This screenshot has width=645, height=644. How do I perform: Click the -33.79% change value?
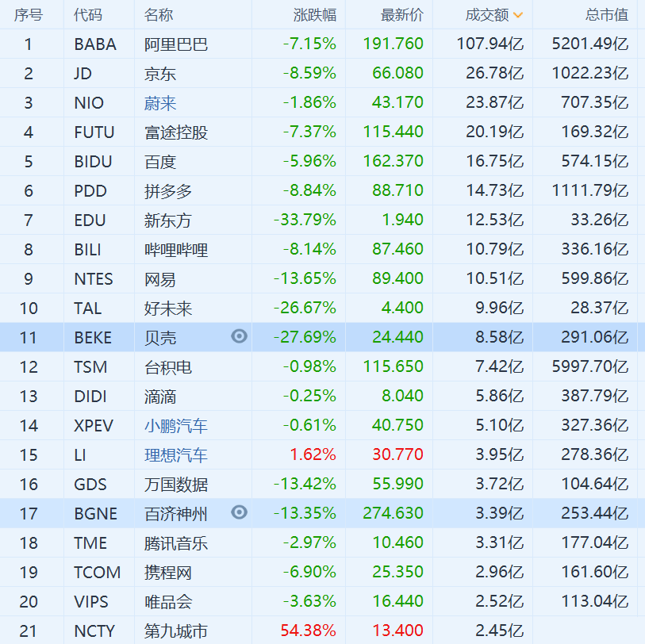point(305,220)
